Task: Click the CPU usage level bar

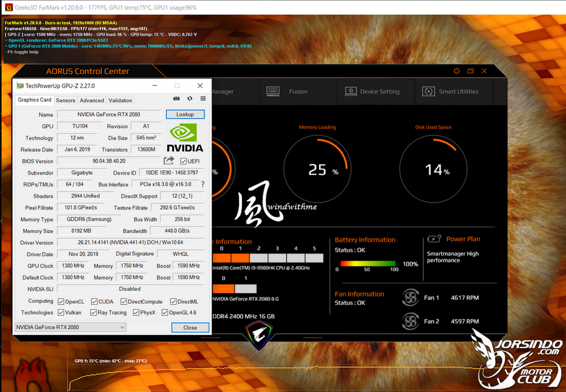Action: [x=268, y=258]
